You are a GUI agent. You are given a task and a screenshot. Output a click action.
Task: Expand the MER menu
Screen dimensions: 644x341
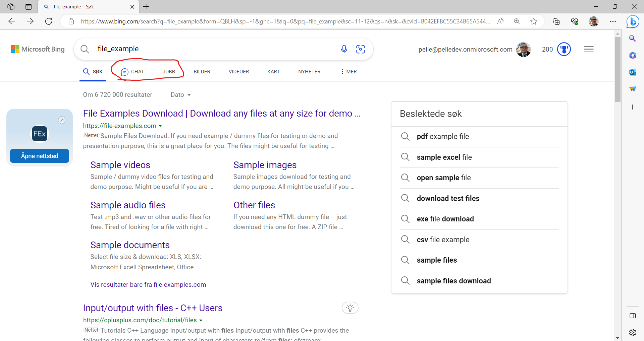pyautogui.click(x=349, y=72)
